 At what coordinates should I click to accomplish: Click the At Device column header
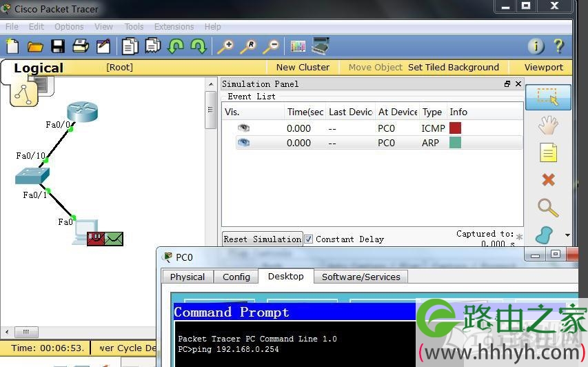(398, 112)
